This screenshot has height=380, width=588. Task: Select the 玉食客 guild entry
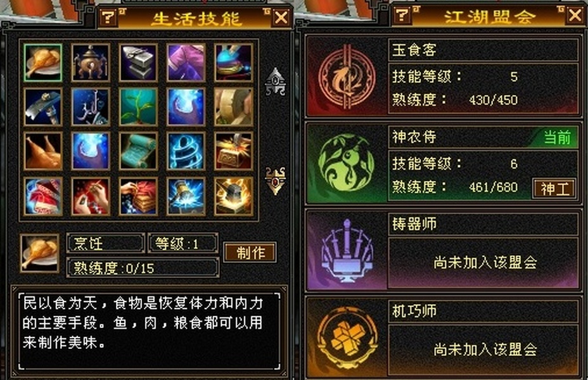click(x=444, y=76)
